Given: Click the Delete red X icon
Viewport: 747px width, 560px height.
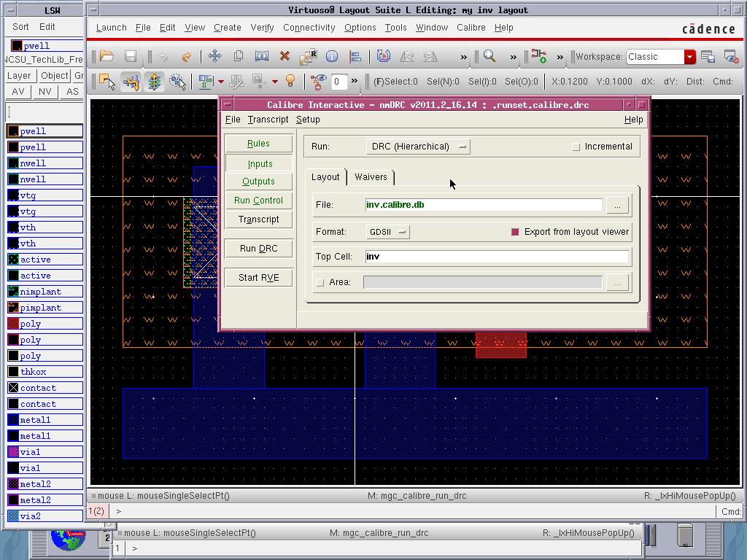Looking at the screenshot, I should coord(285,56).
